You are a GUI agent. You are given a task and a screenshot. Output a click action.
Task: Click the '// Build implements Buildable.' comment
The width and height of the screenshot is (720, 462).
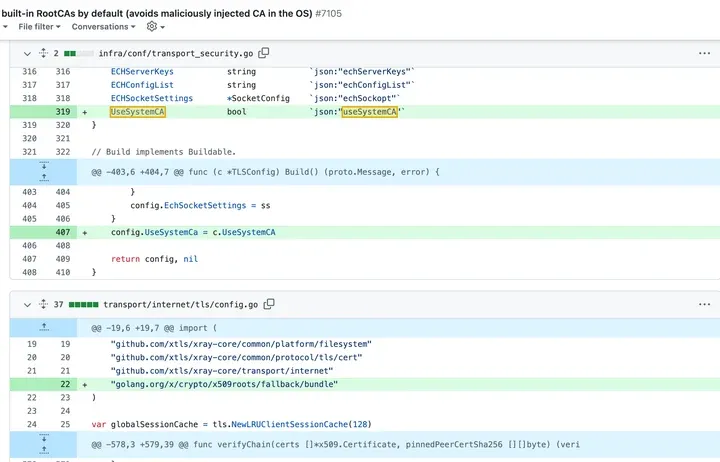tap(163, 152)
